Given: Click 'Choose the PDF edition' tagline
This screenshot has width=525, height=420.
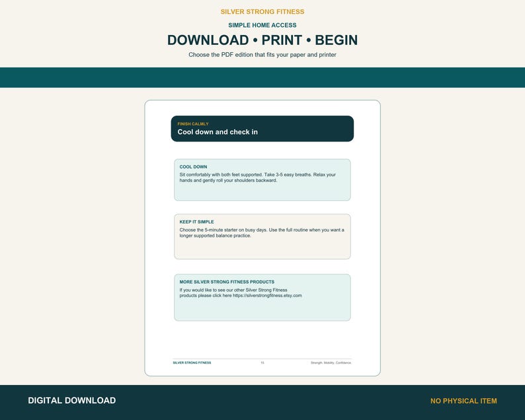Looking at the screenshot, I should coord(262,55).
